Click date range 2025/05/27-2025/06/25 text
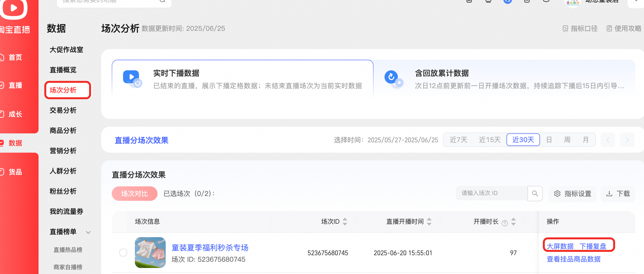Viewport: 644px width, 274px height. click(403, 140)
